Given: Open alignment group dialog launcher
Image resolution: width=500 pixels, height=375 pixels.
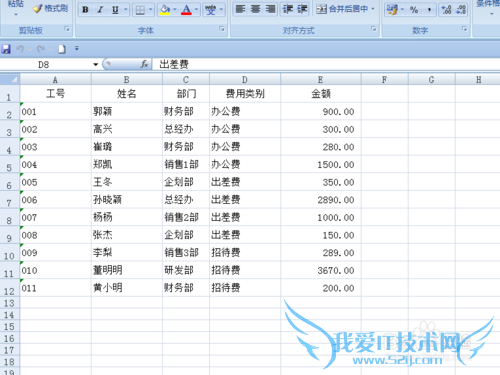Looking at the screenshot, I should (374, 29).
